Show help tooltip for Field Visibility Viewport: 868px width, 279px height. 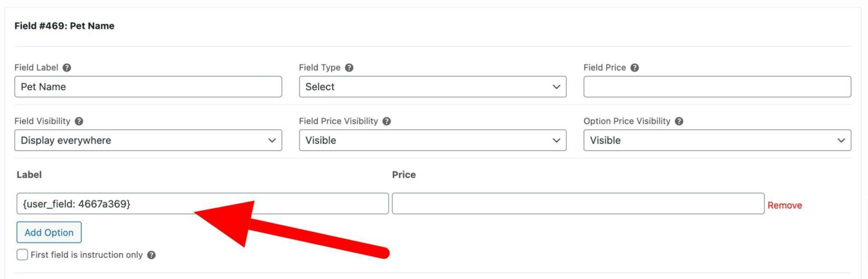click(x=79, y=121)
